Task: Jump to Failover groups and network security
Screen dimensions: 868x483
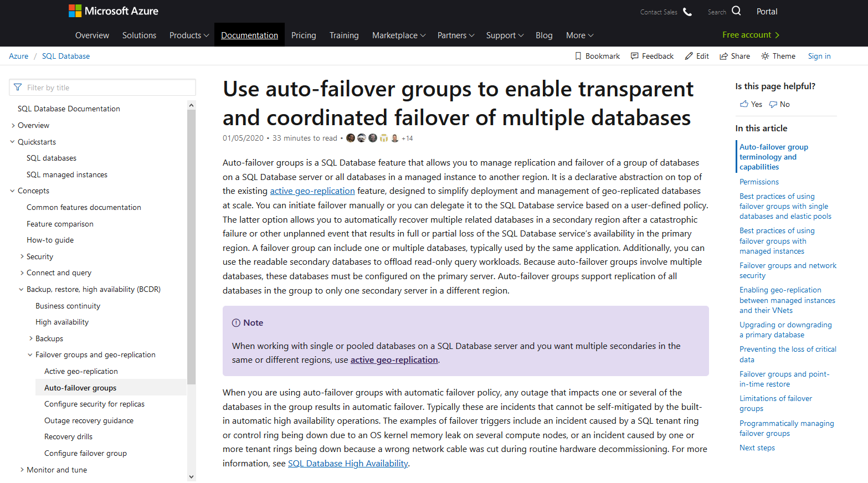Action: click(x=788, y=270)
